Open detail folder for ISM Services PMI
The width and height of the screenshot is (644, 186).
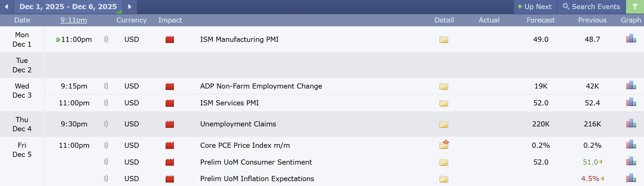[x=444, y=103]
